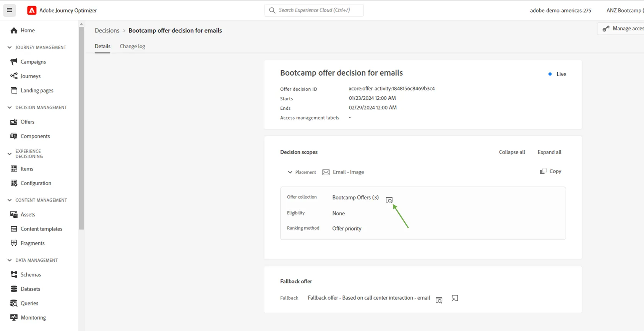
Task: Click the Offer priority ranking value
Action: tap(347, 229)
